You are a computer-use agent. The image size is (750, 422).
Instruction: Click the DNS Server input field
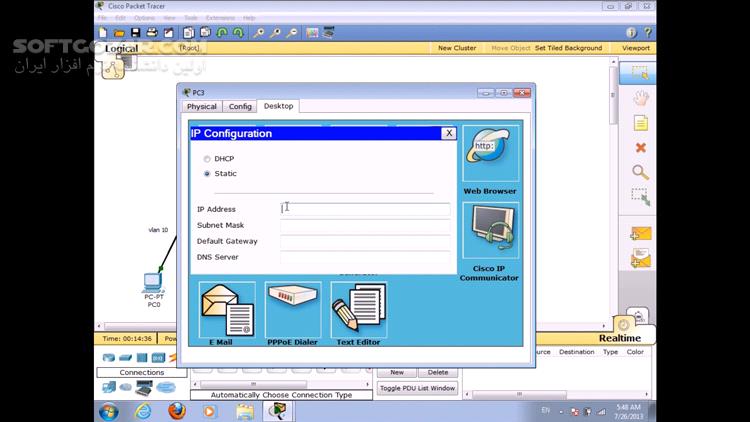click(x=365, y=257)
